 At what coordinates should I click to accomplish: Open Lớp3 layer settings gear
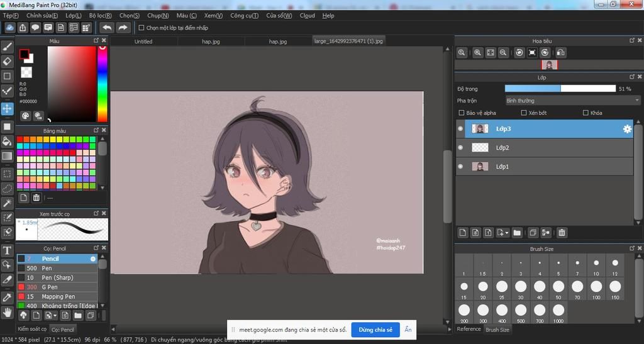(627, 129)
